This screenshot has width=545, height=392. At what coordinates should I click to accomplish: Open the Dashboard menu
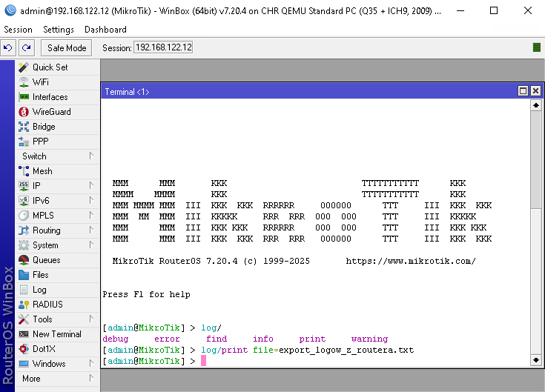click(105, 30)
